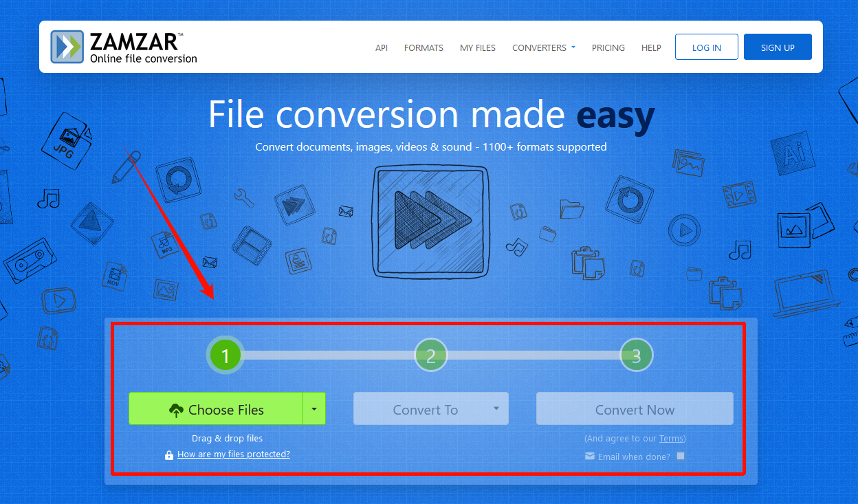
Task: Click the Zamzar logo
Action: point(124,47)
